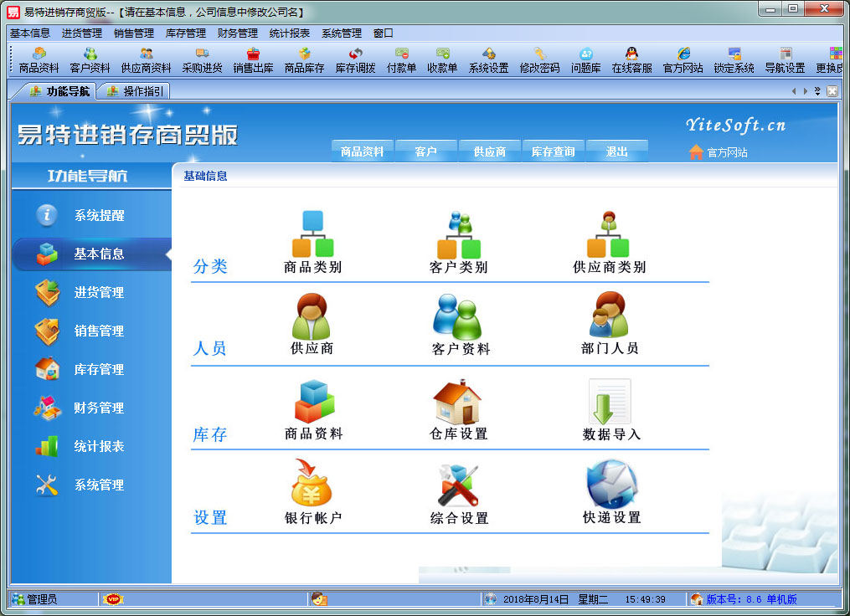This screenshot has height=616, width=850.
Task: Select 系统提醒 in the sidebar
Action: tap(91, 215)
